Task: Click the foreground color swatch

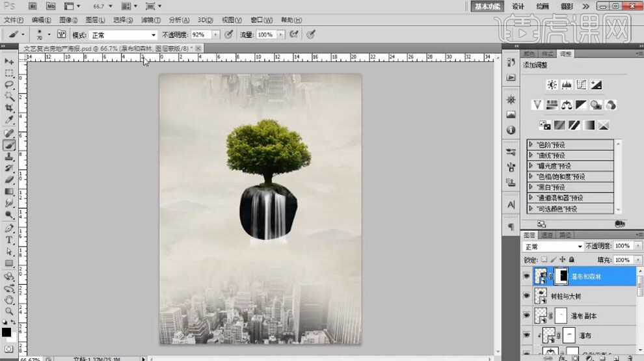Action: click(x=6, y=332)
